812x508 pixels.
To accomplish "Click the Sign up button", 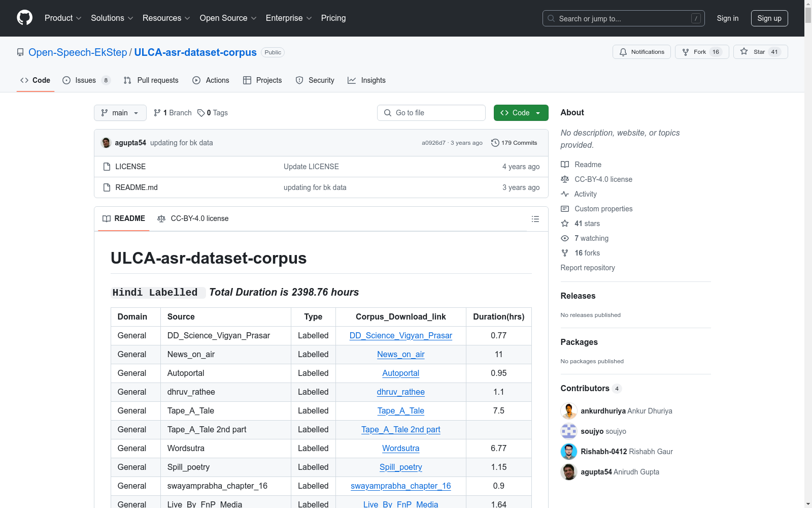I will 769,18.
